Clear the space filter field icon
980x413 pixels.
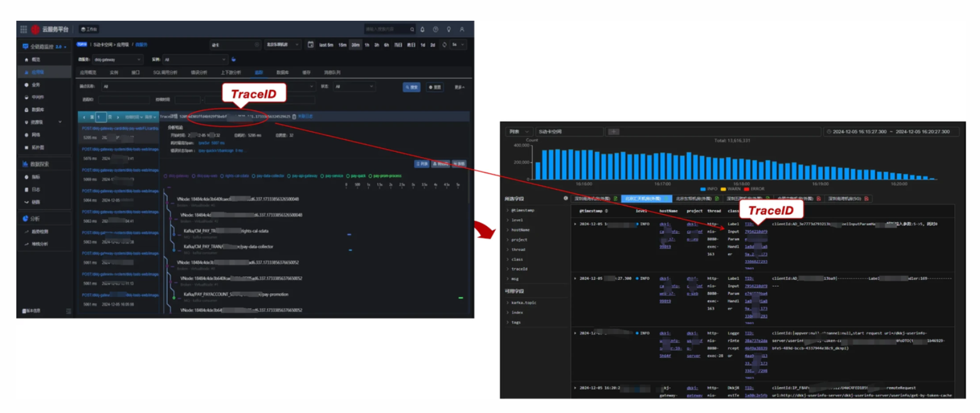tap(256, 45)
